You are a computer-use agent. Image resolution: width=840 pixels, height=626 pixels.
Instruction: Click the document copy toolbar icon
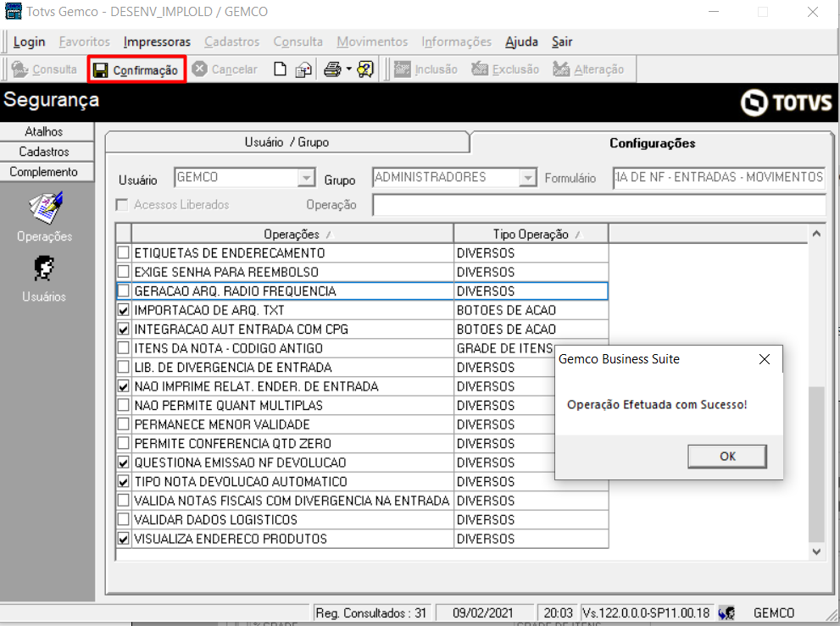[303, 69]
